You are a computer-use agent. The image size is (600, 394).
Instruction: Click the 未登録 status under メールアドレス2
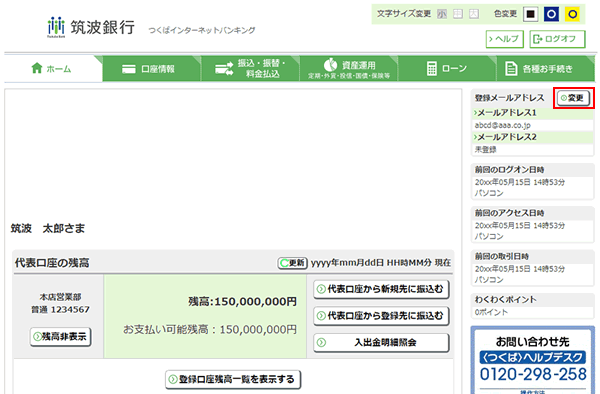(486, 150)
